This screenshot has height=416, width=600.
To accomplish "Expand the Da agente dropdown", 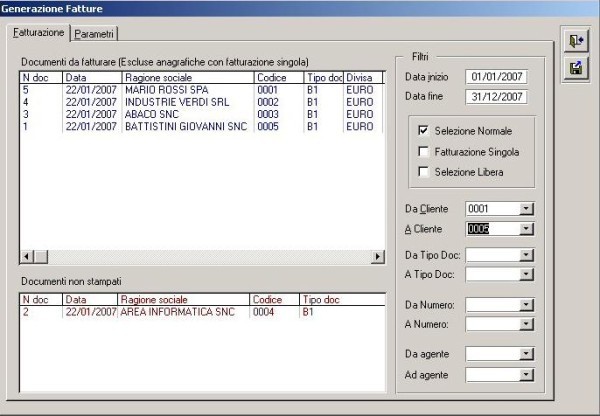I will [526, 354].
